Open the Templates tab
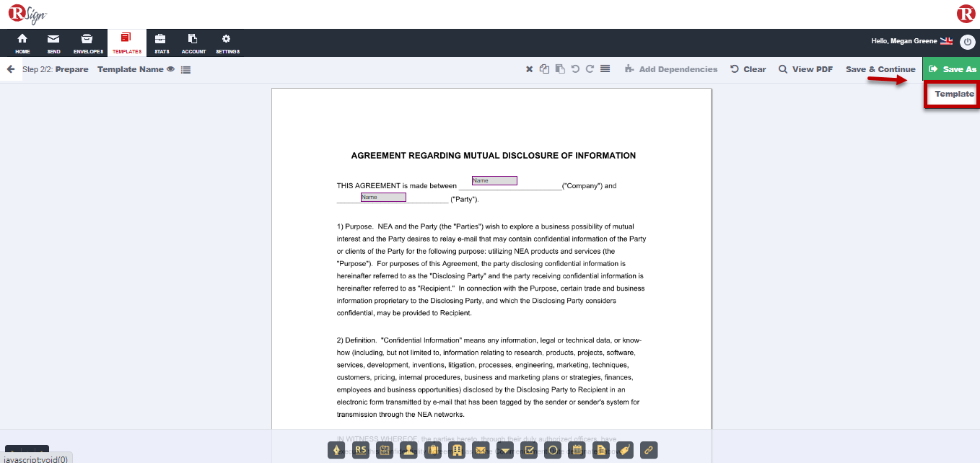 click(127, 43)
